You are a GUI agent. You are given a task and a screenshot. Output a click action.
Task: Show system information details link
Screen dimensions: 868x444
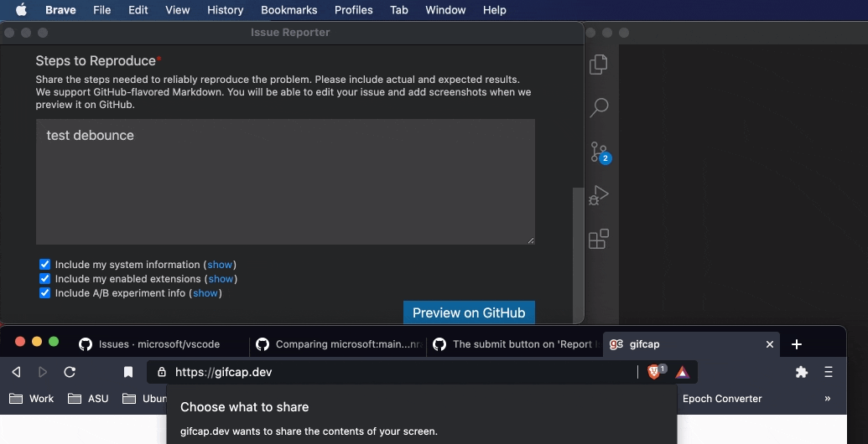click(220, 265)
